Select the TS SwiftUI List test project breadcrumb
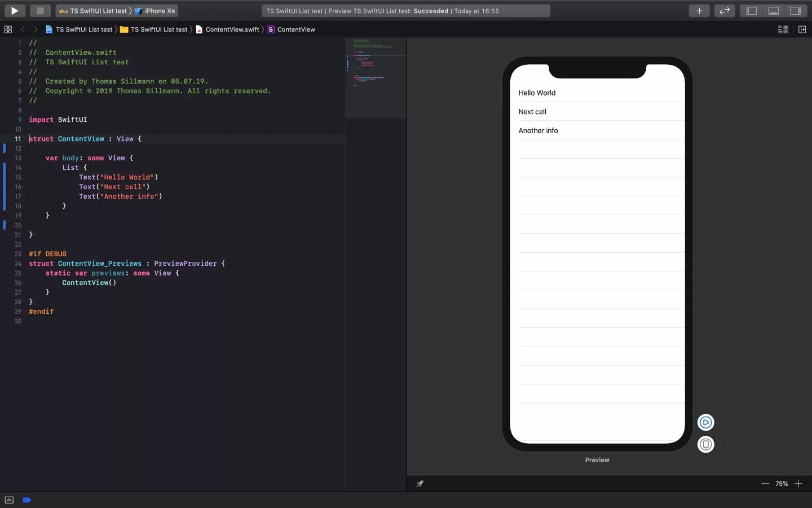This screenshot has width=812, height=508. pos(79,29)
